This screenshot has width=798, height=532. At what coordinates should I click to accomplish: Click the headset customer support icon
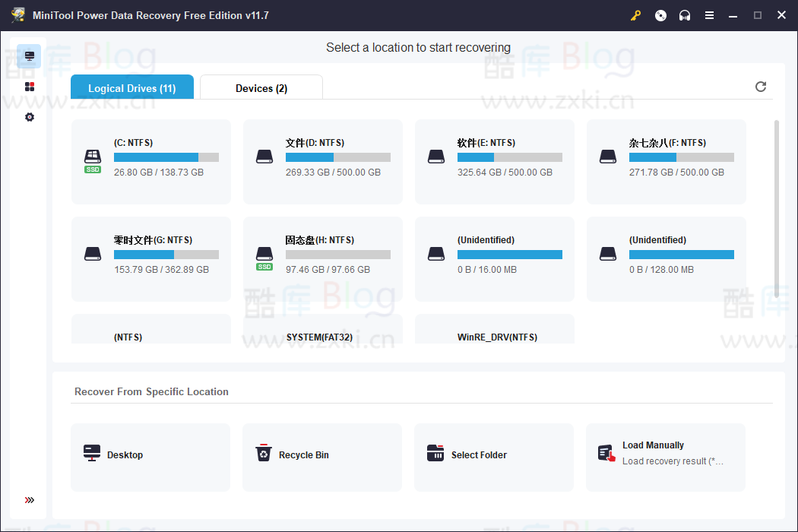(685, 14)
